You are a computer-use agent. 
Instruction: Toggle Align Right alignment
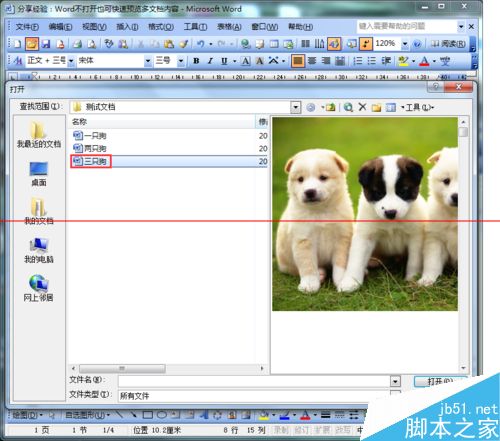coord(326,61)
